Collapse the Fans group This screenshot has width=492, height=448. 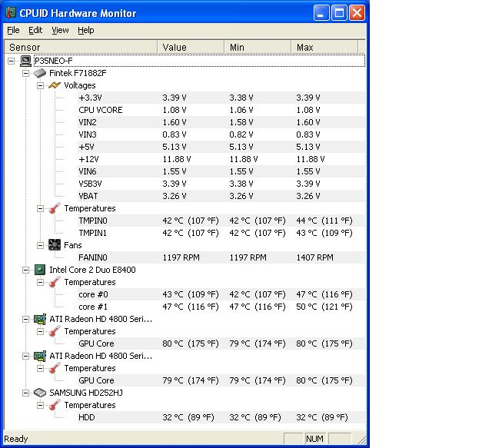[41, 245]
